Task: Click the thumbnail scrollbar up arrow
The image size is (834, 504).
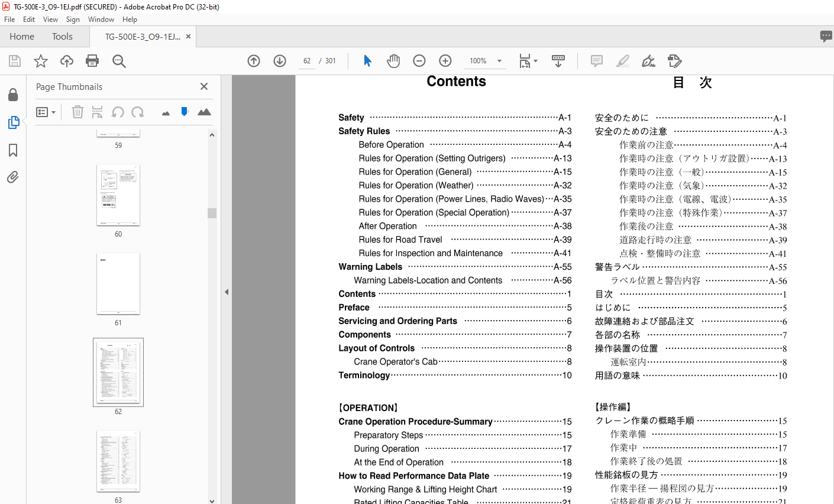Action: [212, 135]
